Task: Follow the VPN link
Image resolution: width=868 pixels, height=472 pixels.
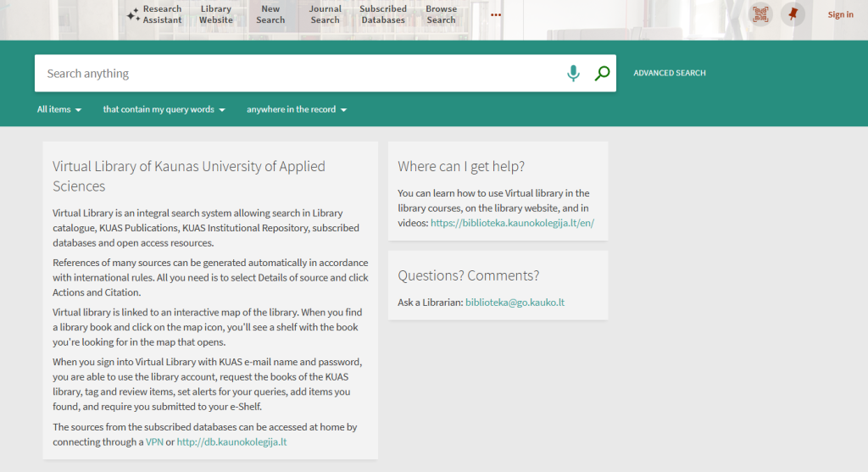Action: point(154,441)
